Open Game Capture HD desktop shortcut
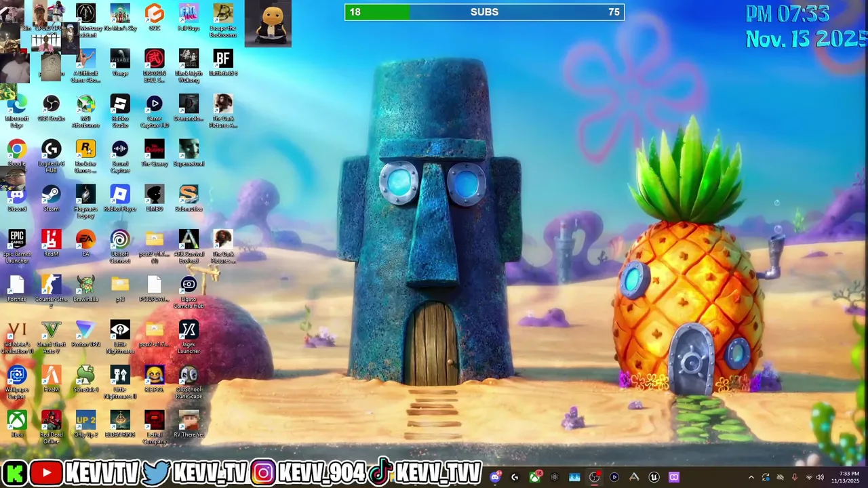The image size is (868, 488). [x=155, y=111]
